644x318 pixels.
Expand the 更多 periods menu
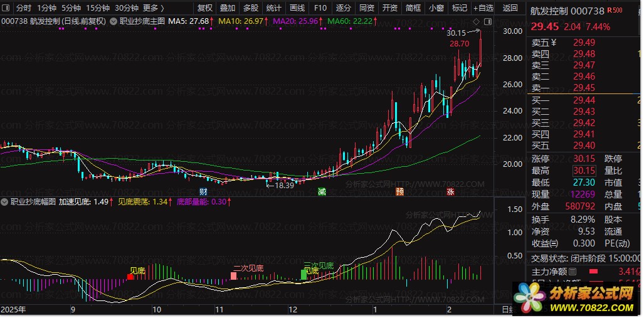coord(154,8)
